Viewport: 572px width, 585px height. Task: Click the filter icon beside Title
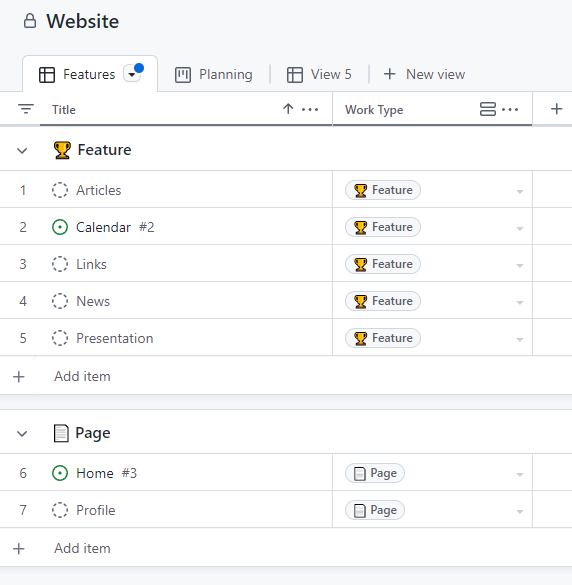(26, 109)
